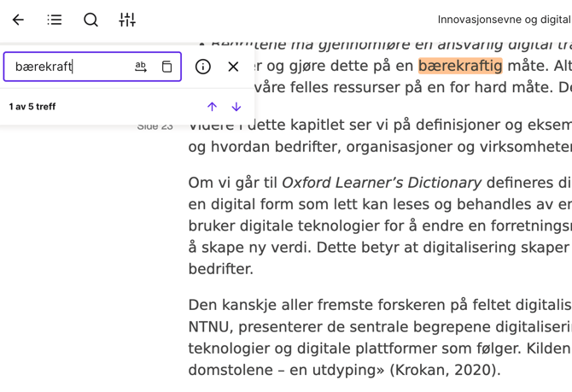Jump to previous search hit arrow
Viewport: 572px width, 392px height.
pyautogui.click(x=213, y=107)
